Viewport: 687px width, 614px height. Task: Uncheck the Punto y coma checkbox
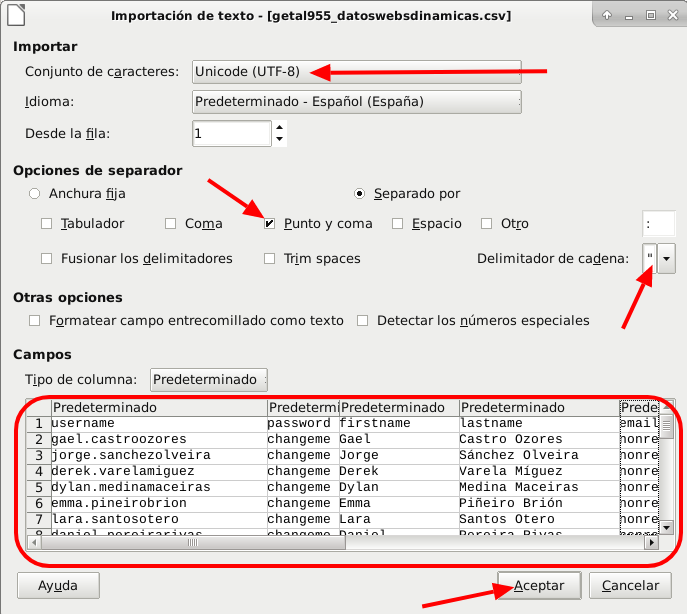pos(269,224)
